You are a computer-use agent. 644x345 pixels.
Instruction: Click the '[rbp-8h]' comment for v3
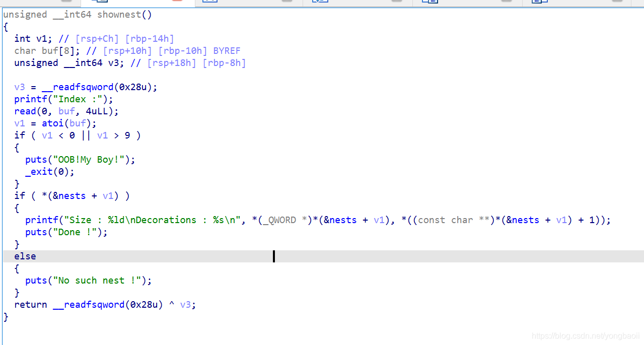[x=224, y=63]
